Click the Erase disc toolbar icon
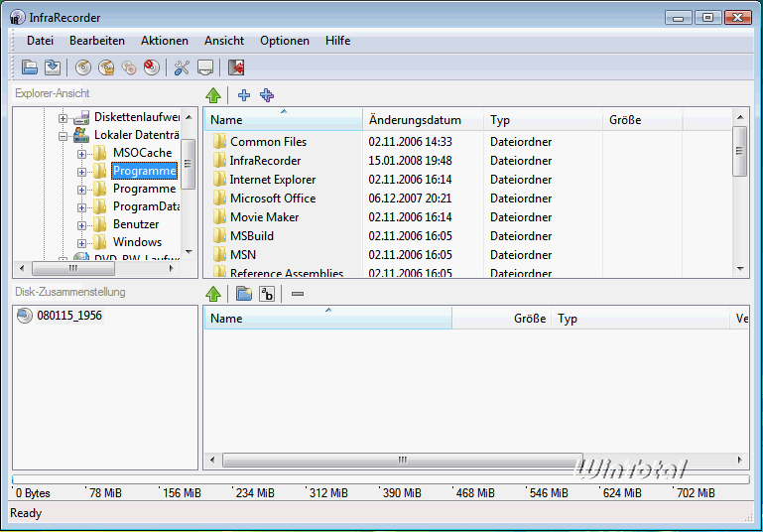763x532 pixels. click(152, 67)
